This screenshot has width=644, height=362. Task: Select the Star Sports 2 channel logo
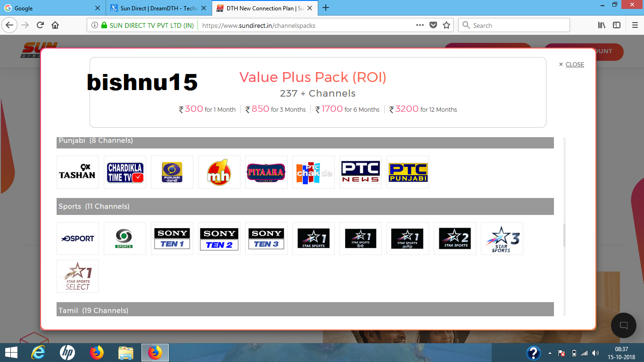[x=455, y=239]
